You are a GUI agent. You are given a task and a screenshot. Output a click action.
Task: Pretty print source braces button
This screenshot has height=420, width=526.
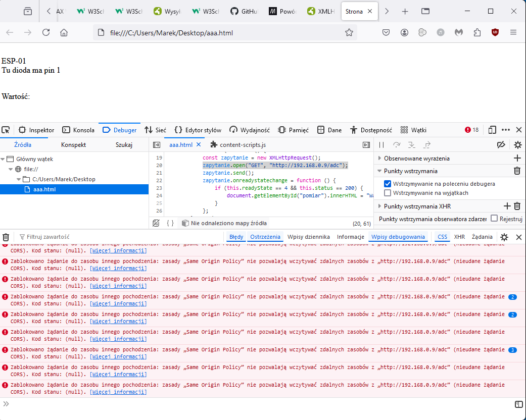coord(170,223)
